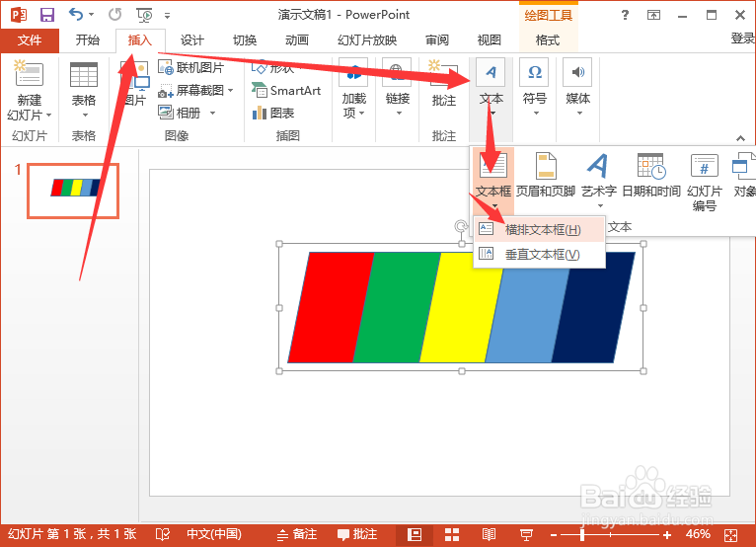This screenshot has height=547, width=756.
Task: Switch to the 设计 tab
Action: (x=191, y=40)
